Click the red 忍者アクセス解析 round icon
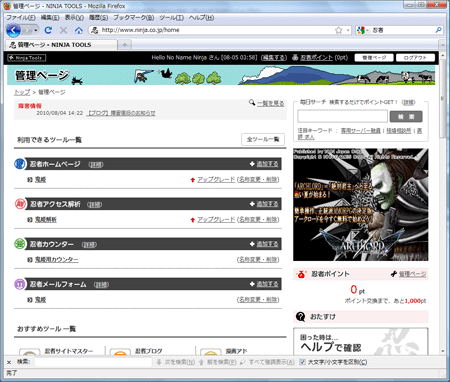This screenshot has width=450, height=382. pos(20,204)
